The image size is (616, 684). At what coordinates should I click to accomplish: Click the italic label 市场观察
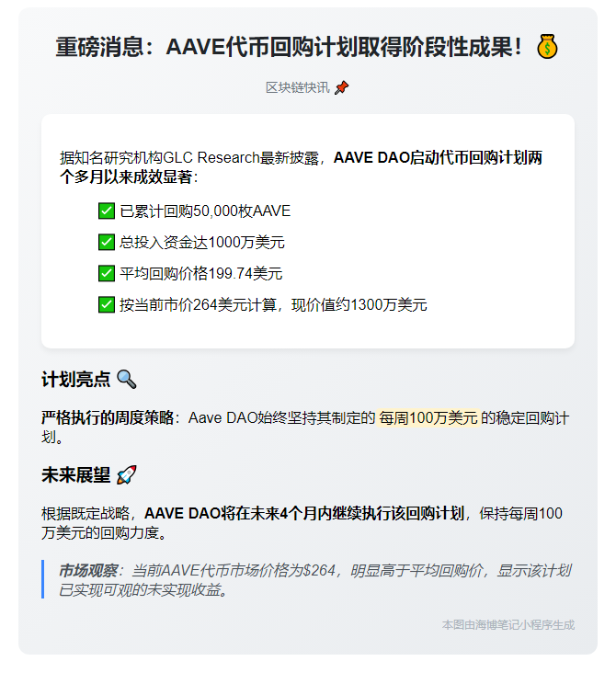(88, 571)
